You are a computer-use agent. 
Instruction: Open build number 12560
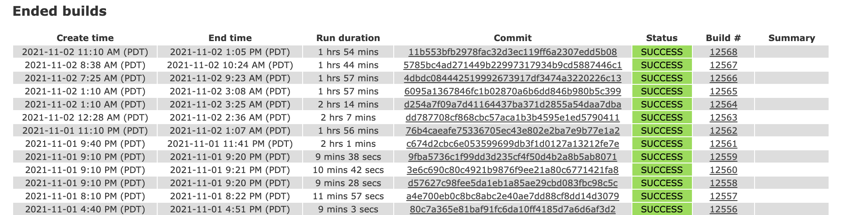coord(723,170)
